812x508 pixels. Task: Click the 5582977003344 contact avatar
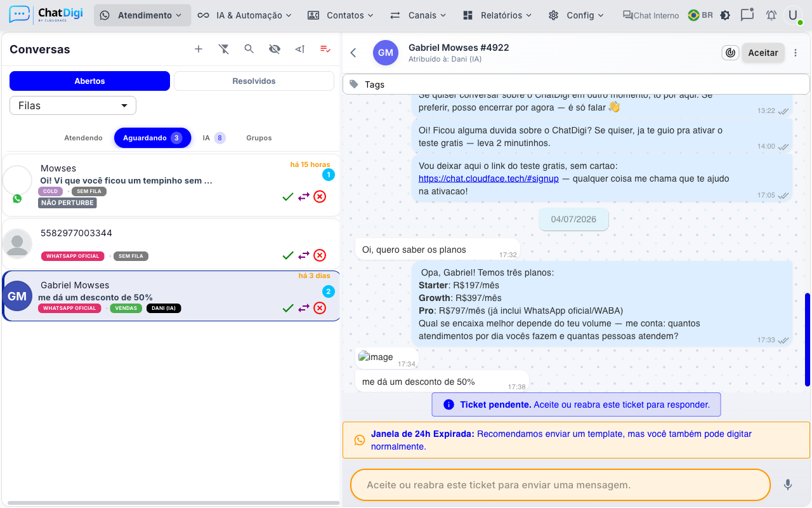click(17, 244)
